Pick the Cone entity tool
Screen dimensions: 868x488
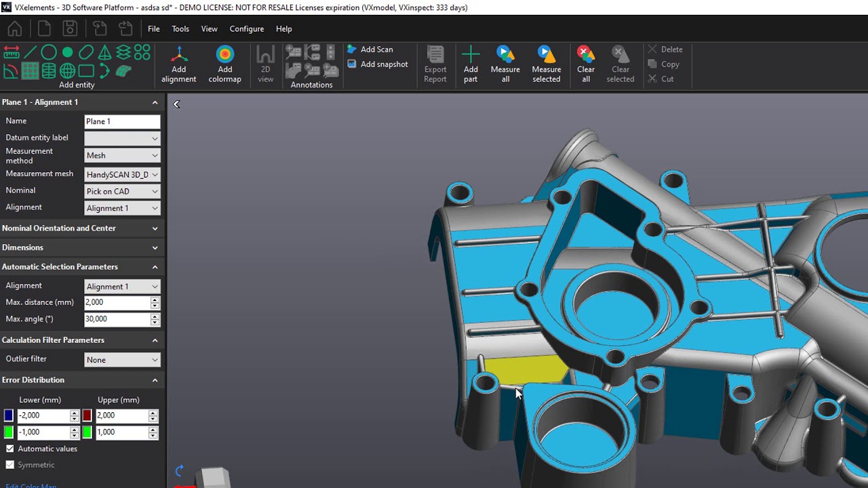105,52
